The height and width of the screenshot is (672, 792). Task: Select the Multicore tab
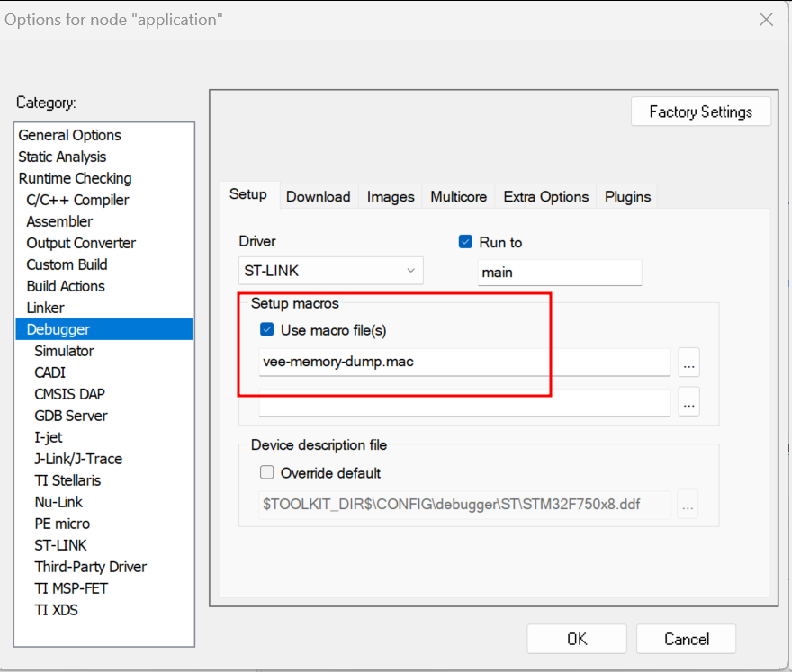click(x=458, y=196)
